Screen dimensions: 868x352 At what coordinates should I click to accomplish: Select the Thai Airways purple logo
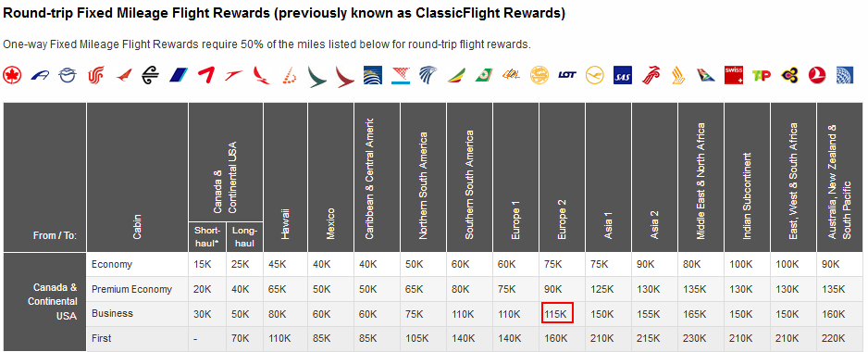(x=788, y=75)
